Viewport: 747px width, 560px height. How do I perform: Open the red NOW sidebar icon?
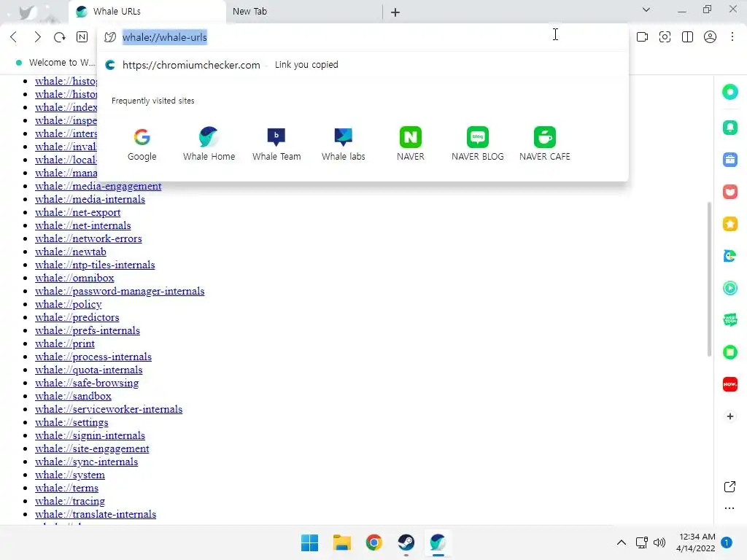(729, 384)
